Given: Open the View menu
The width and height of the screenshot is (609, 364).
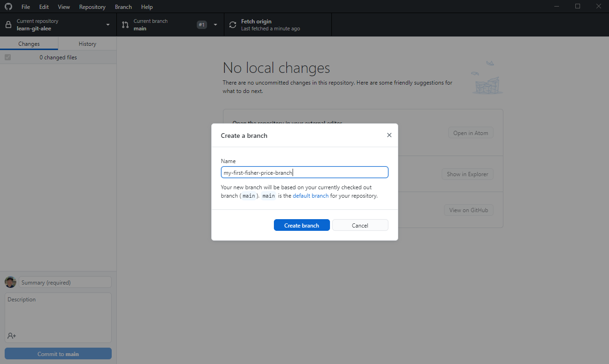Looking at the screenshot, I should [64, 7].
